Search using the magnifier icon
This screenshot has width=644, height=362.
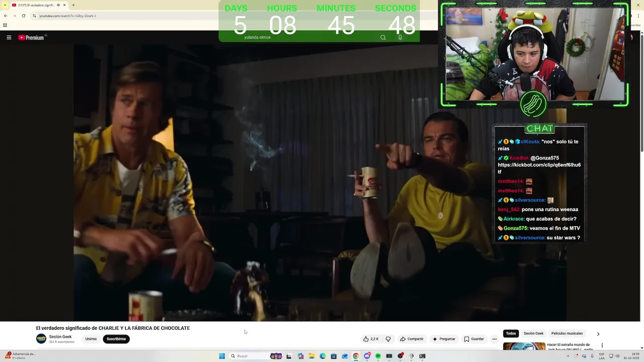click(383, 37)
